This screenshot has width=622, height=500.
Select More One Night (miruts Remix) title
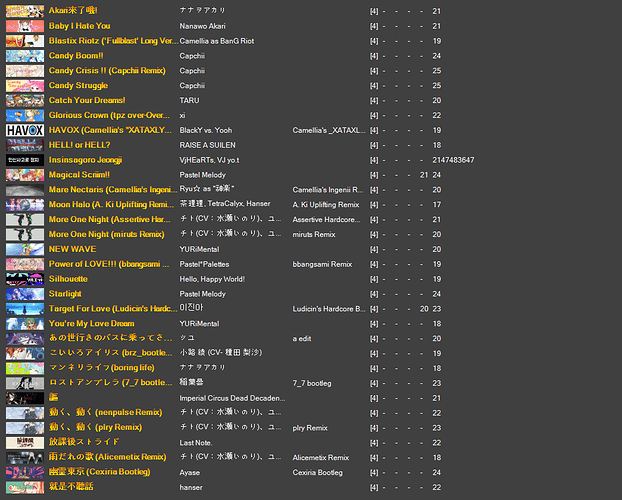(x=106, y=235)
